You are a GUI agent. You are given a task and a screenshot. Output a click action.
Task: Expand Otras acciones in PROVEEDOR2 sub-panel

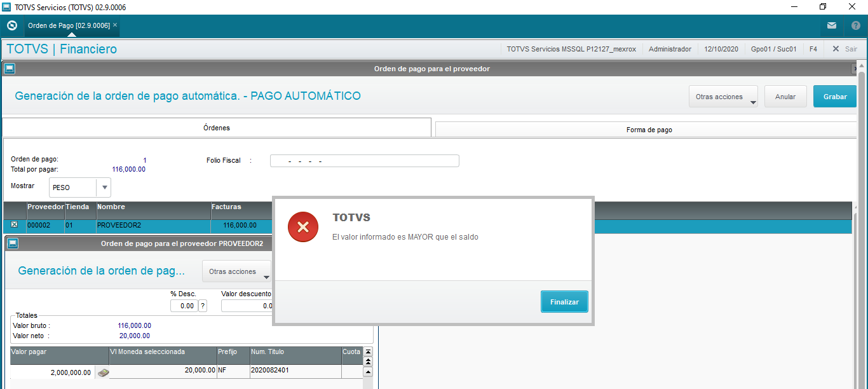(236, 271)
